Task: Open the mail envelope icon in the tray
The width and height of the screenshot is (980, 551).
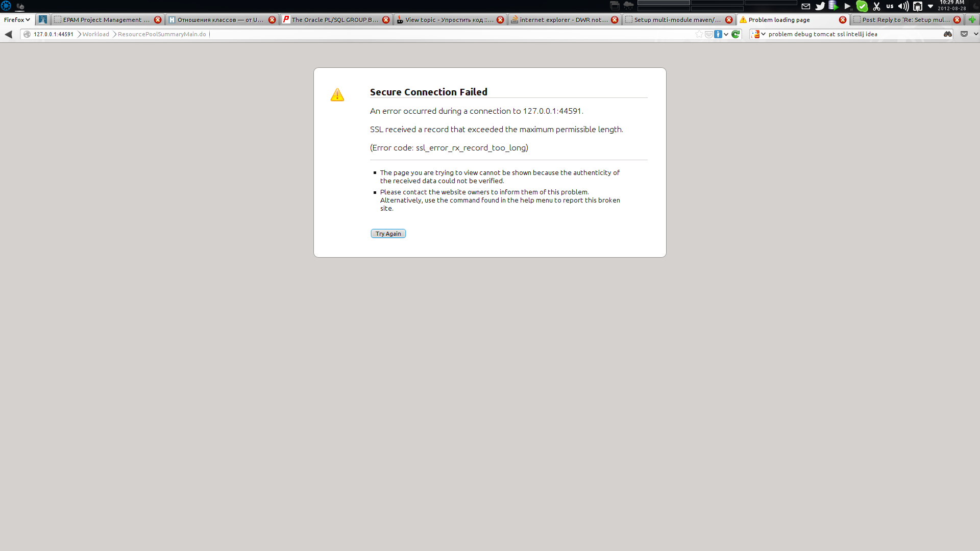Action: (805, 6)
